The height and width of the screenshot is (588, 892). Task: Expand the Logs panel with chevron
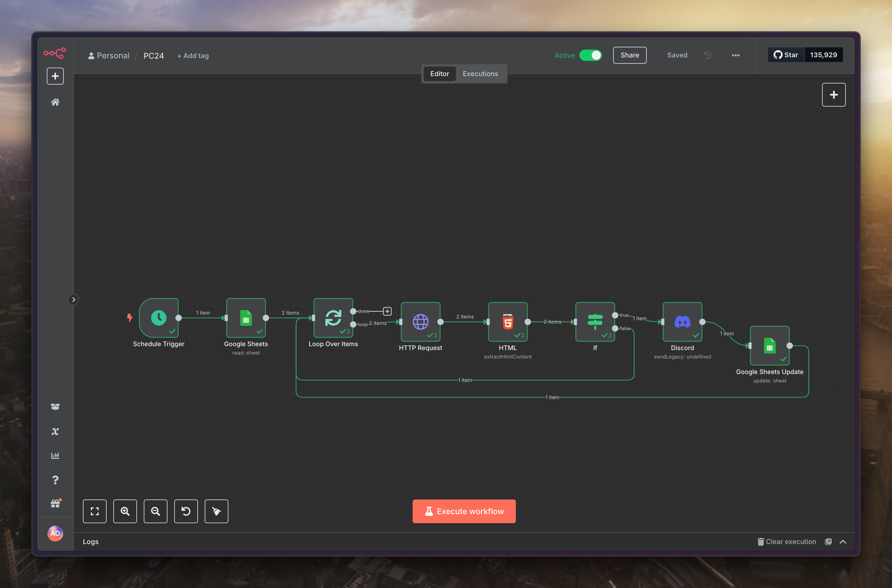(843, 541)
